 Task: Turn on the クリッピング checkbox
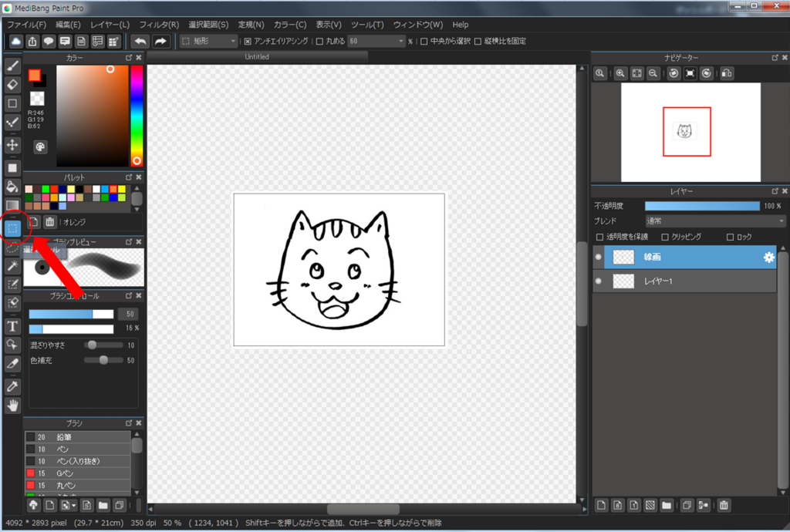tap(665, 237)
